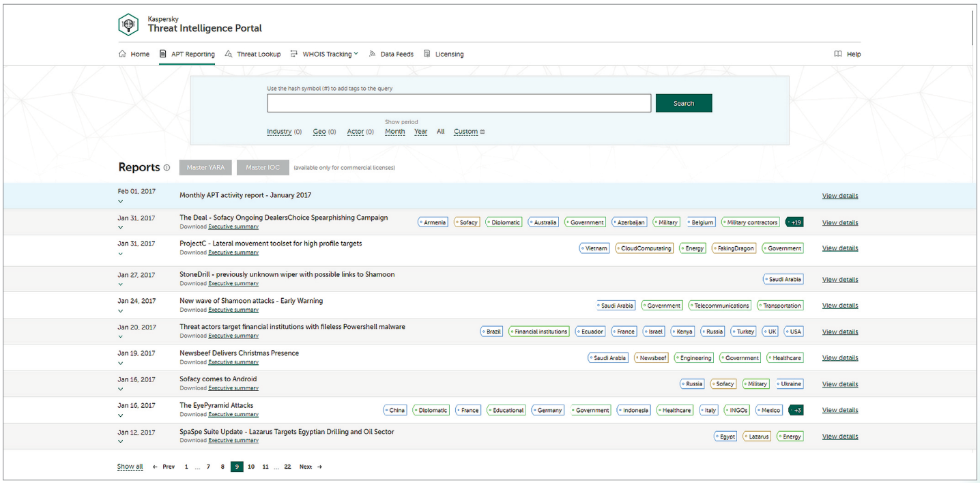Jump to last page 22

(288, 467)
